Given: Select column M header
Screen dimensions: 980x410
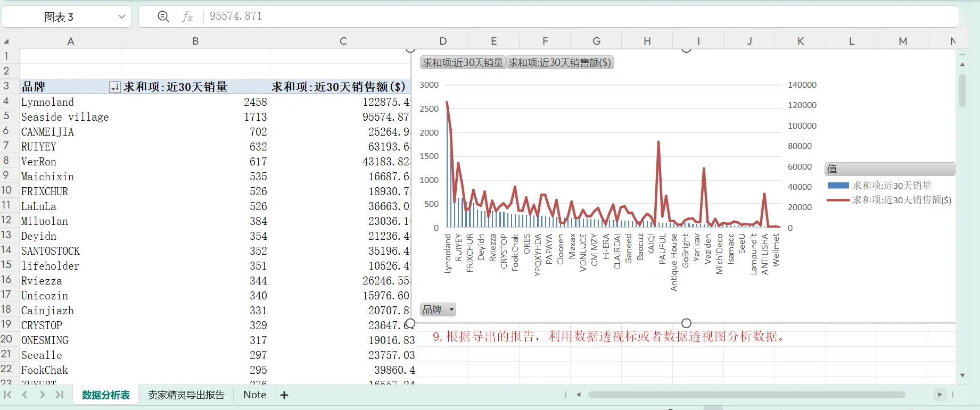Looking at the screenshot, I should (903, 41).
